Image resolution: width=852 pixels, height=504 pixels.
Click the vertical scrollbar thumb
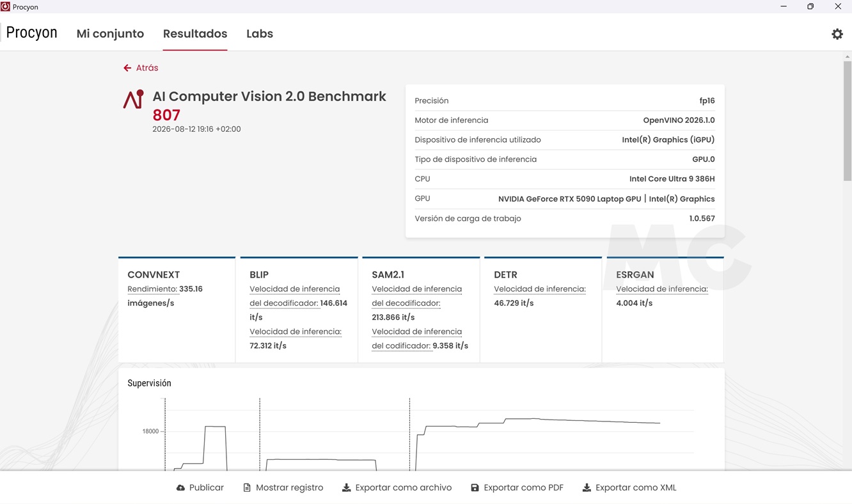coord(848,122)
